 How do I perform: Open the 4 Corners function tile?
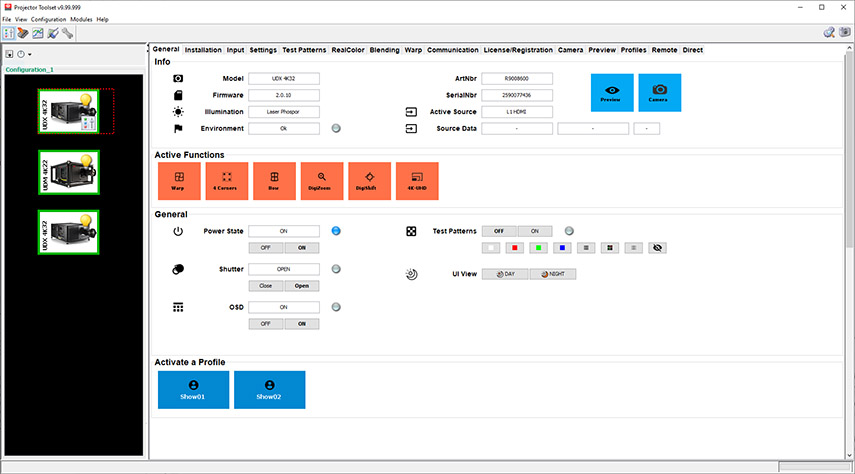(x=226, y=180)
